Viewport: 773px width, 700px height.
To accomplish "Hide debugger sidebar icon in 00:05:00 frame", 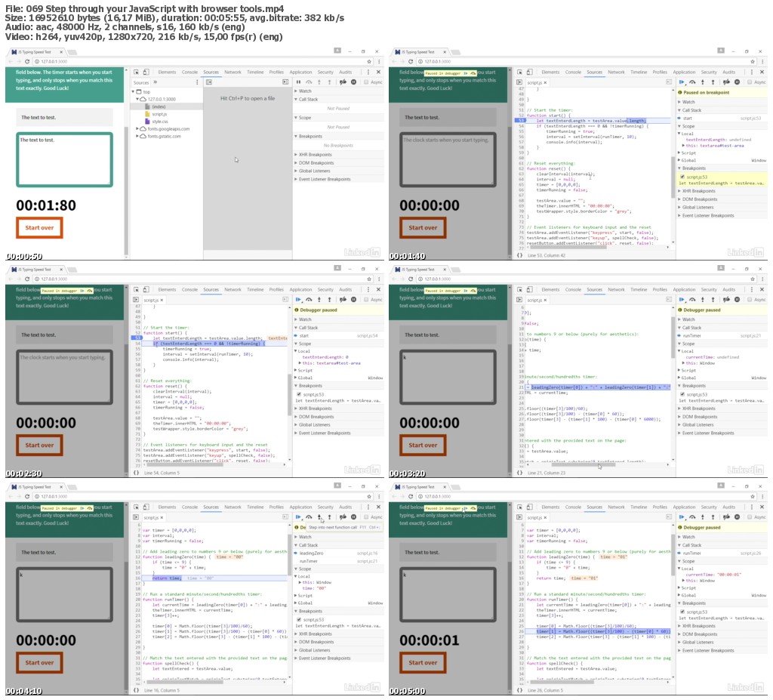I will pyautogui.click(x=669, y=517).
